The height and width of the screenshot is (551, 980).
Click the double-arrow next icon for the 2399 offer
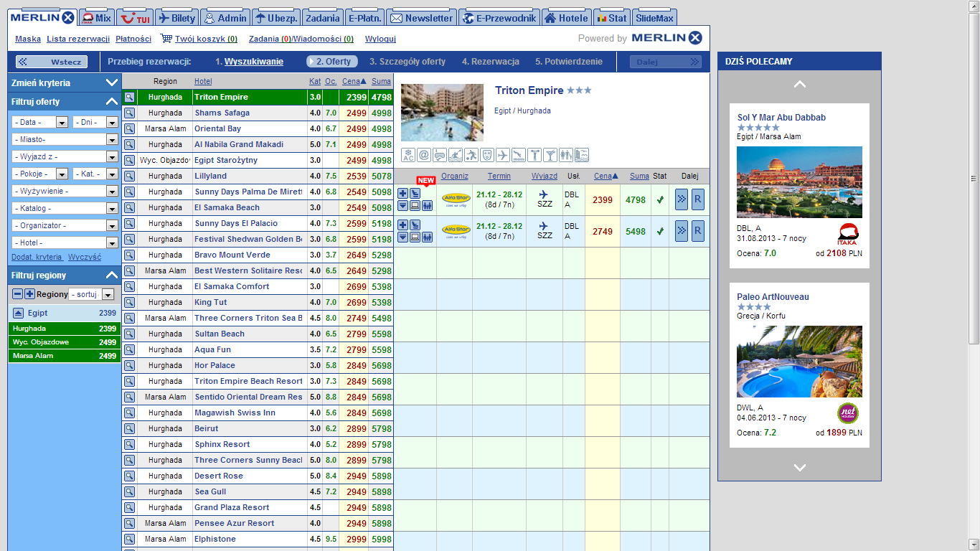click(x=682, y=200)
